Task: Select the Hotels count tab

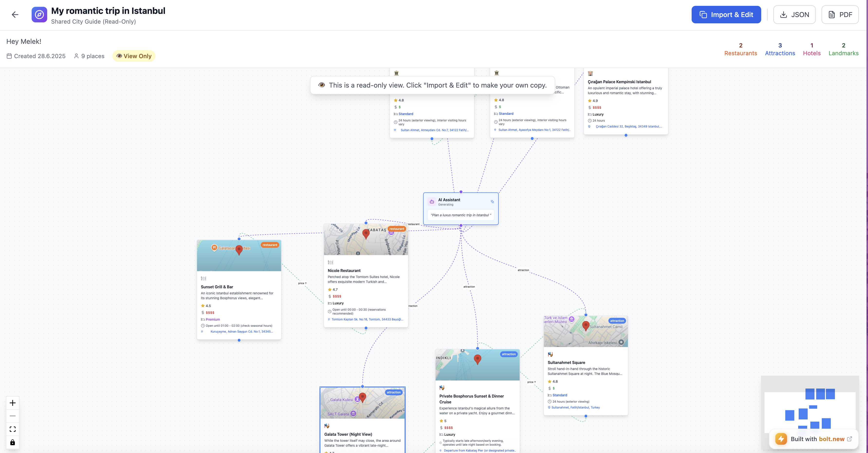Action: coord(811,49)
